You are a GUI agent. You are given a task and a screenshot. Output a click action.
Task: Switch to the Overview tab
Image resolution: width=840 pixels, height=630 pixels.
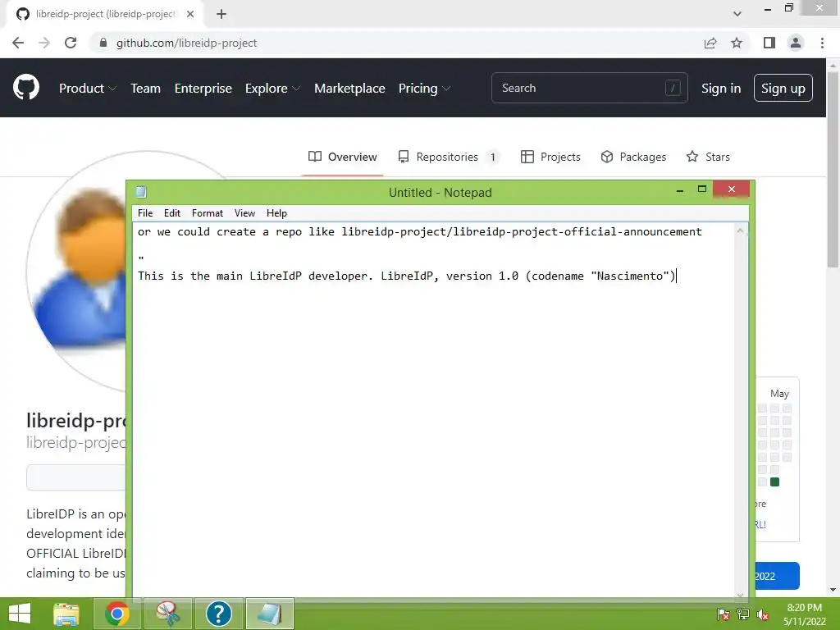click(x=343, y=157)
